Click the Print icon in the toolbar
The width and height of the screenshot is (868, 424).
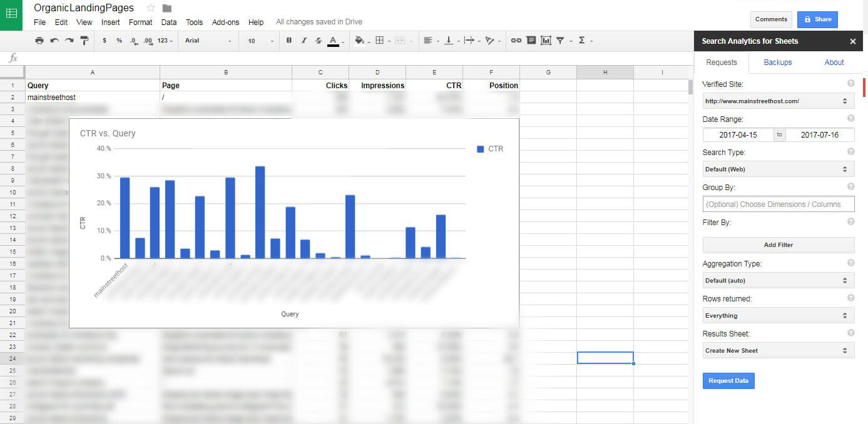click(x=39, y=41)
